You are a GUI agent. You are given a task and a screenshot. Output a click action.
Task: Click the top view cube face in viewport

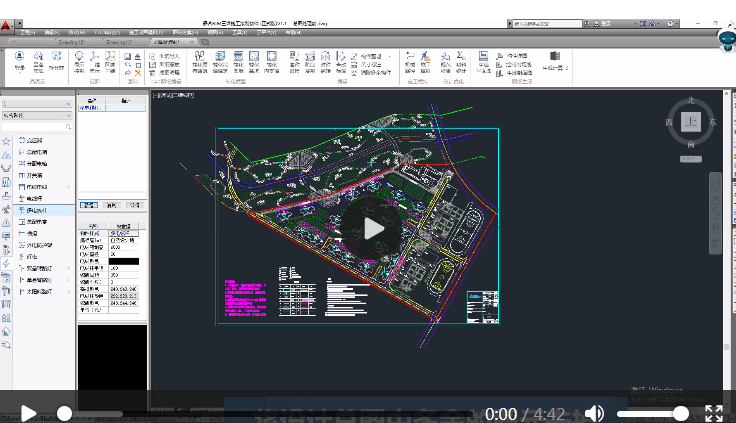[690, 122]
